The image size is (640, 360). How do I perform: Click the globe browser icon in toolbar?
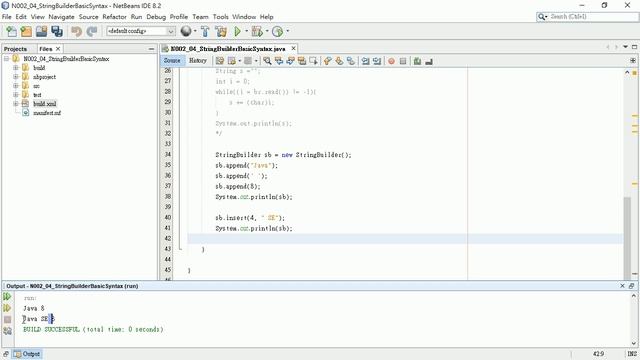pyautogui.click(x=186, y=31)
